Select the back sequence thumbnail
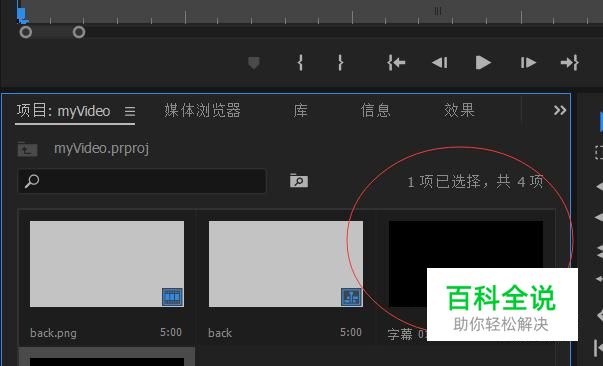 tap(286, 264)
